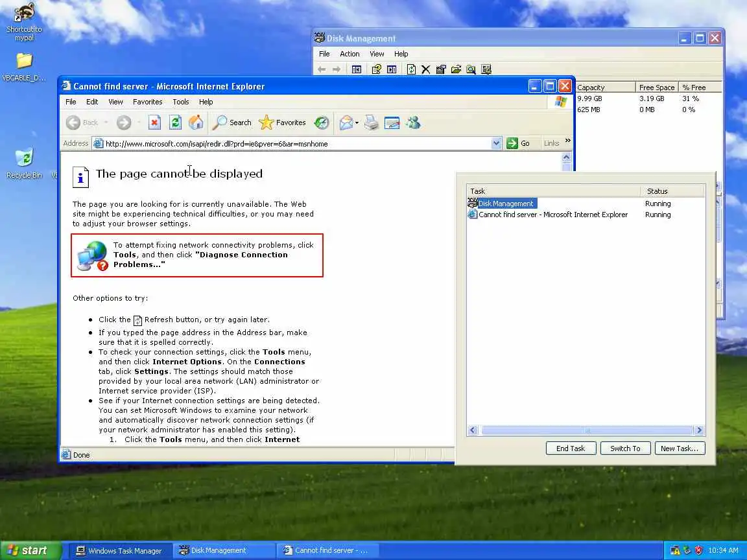Click the Capacity column header
Viewport: 747px width, 560px height.
(x=606, y=87)
